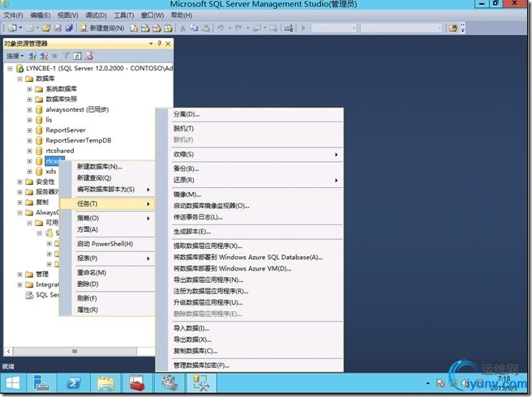This screenshot has width=532, height=397.
Task: Click the Disconnect icon in Object Explorer
Action: pos(44,56)
